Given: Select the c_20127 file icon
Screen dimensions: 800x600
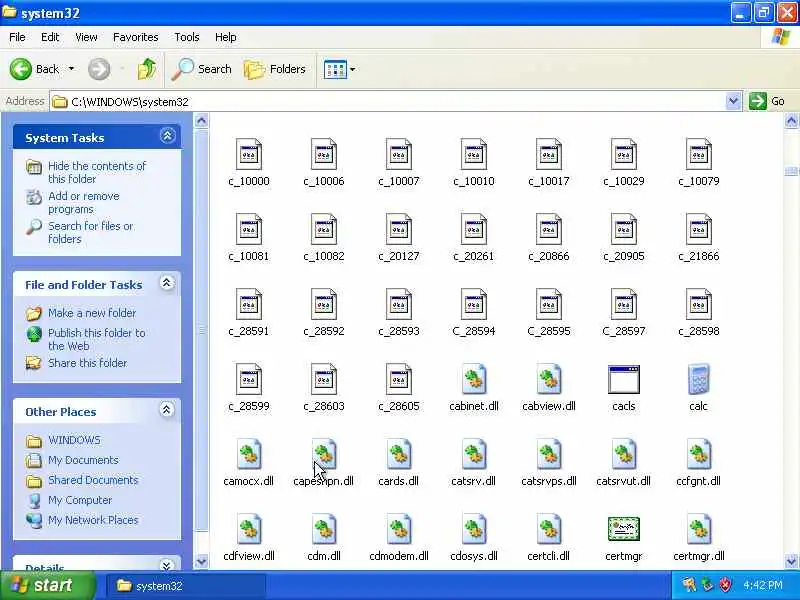Looking at the screenshot, I should 399,230.
